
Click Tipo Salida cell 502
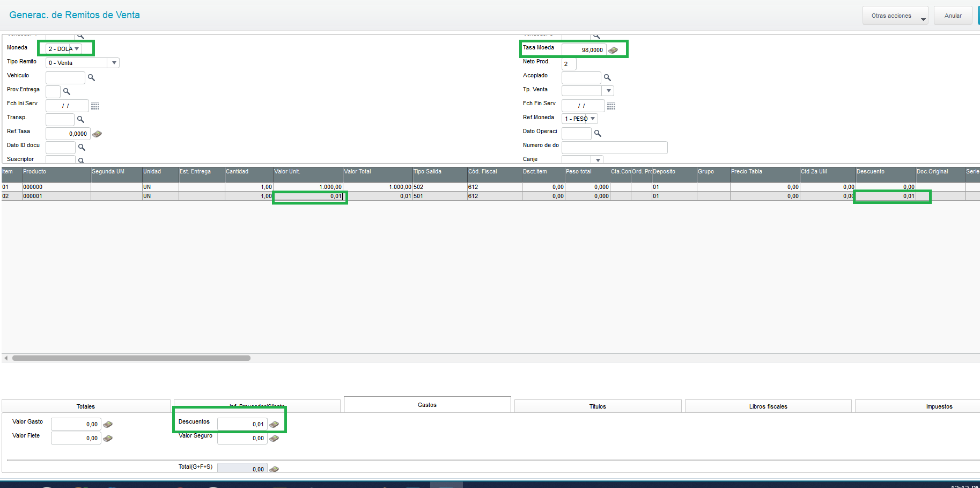(440, 187)
